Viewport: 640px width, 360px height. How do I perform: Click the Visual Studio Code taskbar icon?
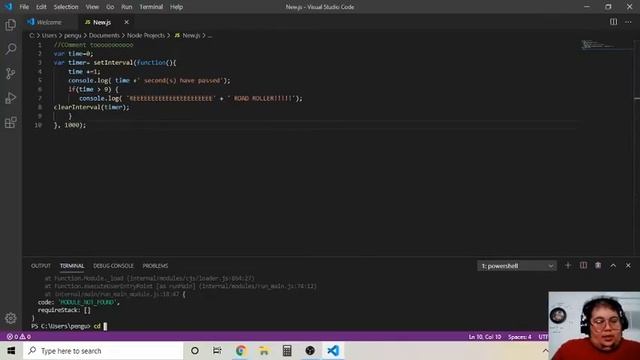(x=333, y=351)
